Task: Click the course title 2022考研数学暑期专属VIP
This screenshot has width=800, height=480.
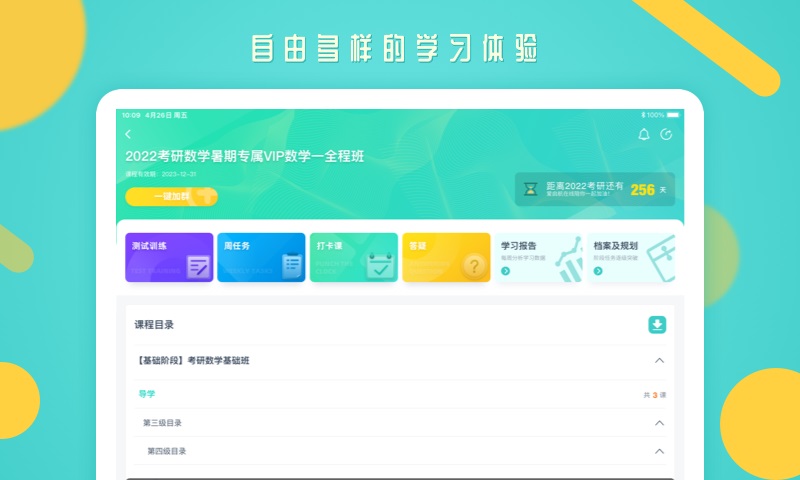Action: [x=261, y=156]
